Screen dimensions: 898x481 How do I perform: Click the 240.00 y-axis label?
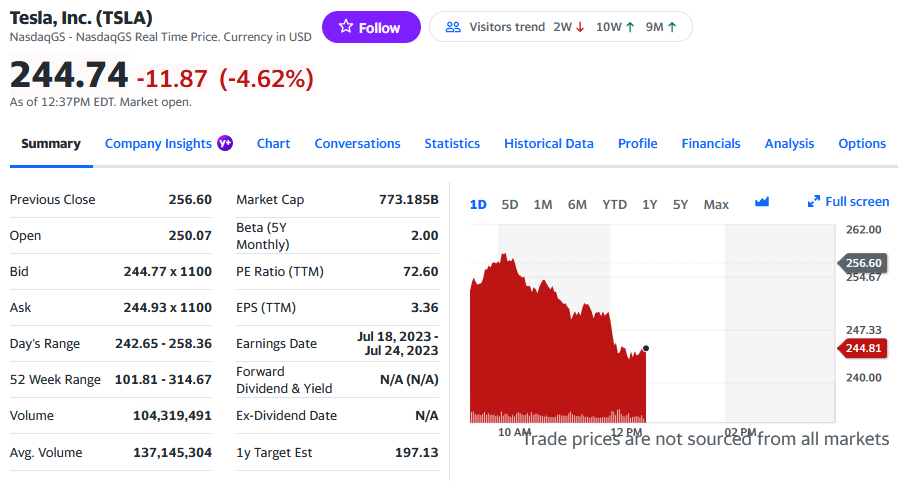(864, 377)
